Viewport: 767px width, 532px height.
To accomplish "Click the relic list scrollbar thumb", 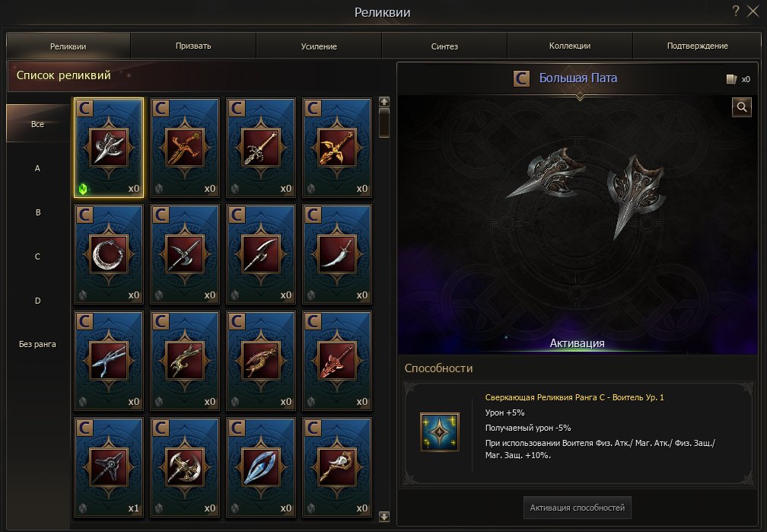I will coord(384,123).
